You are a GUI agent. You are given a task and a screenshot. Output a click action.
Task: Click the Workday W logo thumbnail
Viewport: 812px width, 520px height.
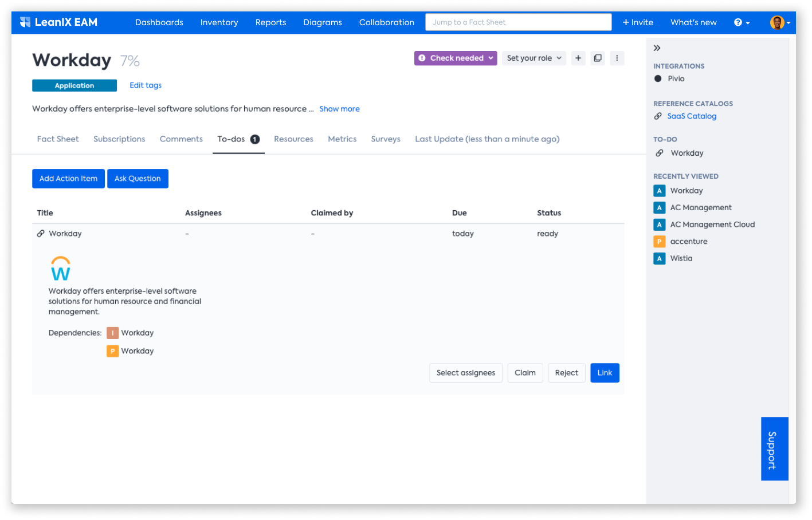pos(60,269)
